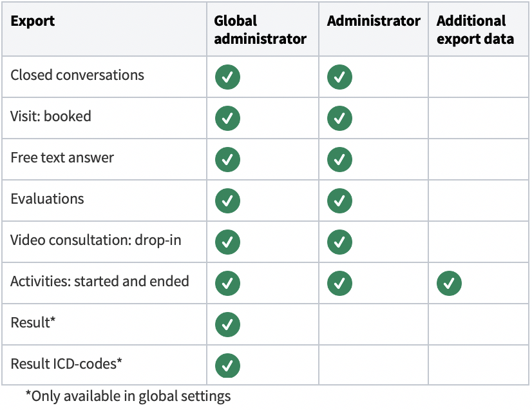532x410 pixels.
Task: Click Administrator checkmark for Free text answer
Action: (x=339, y=160)
